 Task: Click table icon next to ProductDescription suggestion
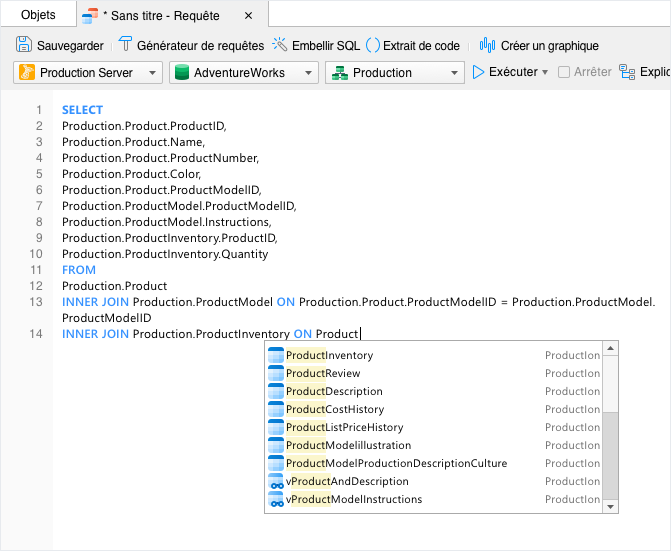tap(276, 391)
